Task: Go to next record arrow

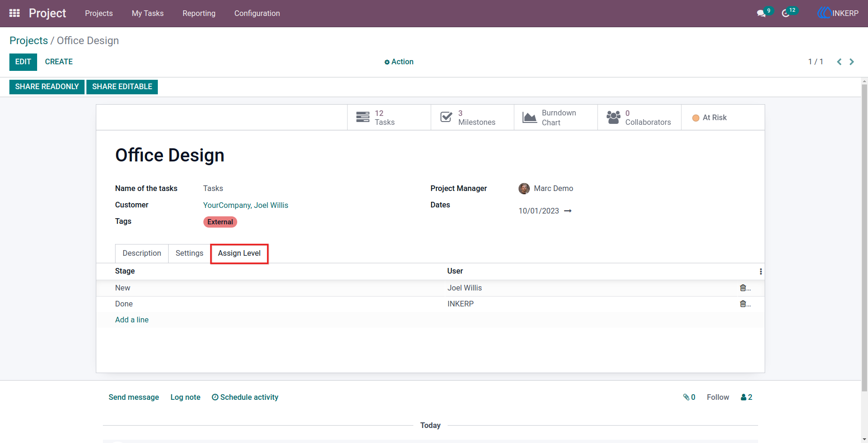Action: pos(852,61)
